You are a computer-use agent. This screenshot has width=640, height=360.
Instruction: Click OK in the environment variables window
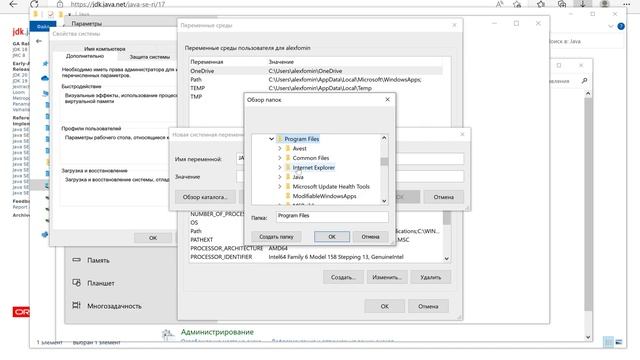click(x=384, y=306)
